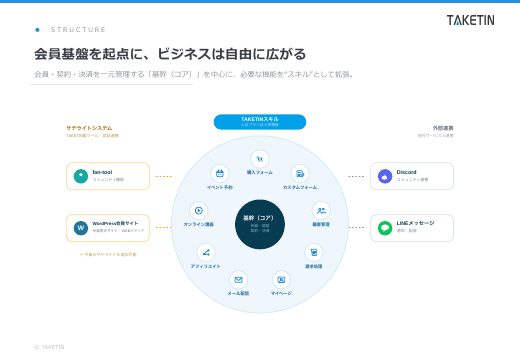Click the blue TAKETINスキル pill button
The width and height of the screenshot is (520, 360).
pos(260,122)
